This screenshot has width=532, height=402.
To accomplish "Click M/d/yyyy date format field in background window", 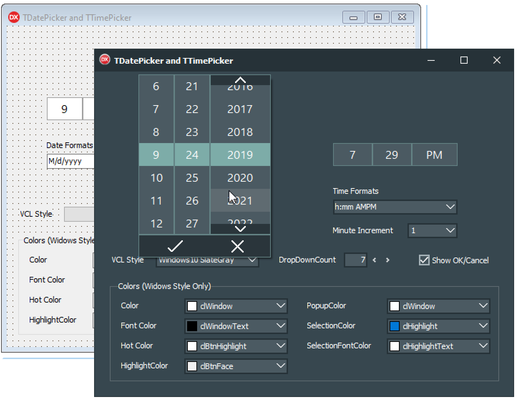I will [x=70, y=161].
